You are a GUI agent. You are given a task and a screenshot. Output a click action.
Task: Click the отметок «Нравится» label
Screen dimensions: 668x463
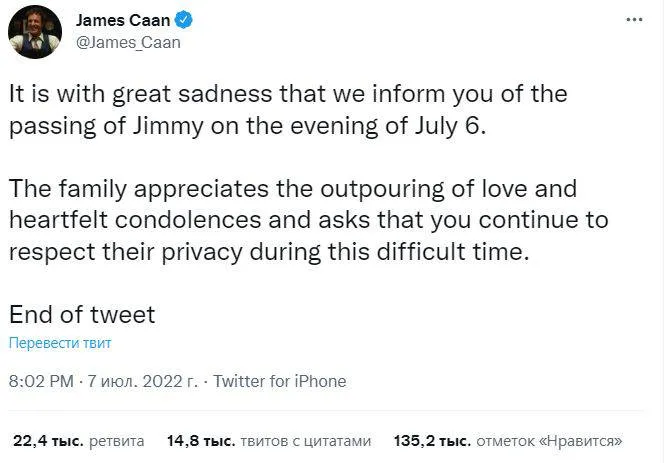[549, 441]
